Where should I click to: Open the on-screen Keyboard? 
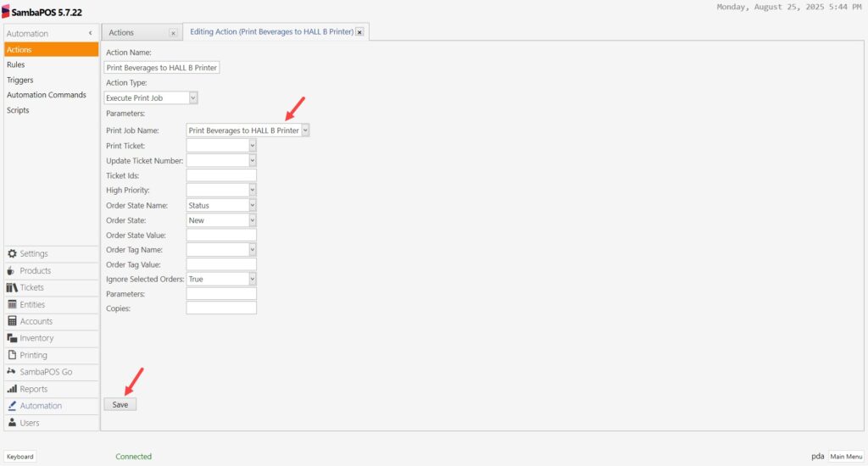coord(20,457)
